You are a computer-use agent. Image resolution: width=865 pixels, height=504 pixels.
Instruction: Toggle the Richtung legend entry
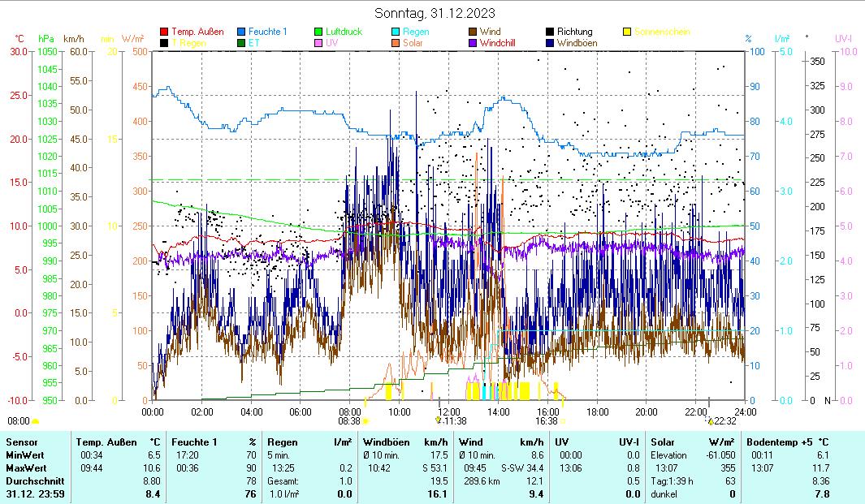pos(574,32)
